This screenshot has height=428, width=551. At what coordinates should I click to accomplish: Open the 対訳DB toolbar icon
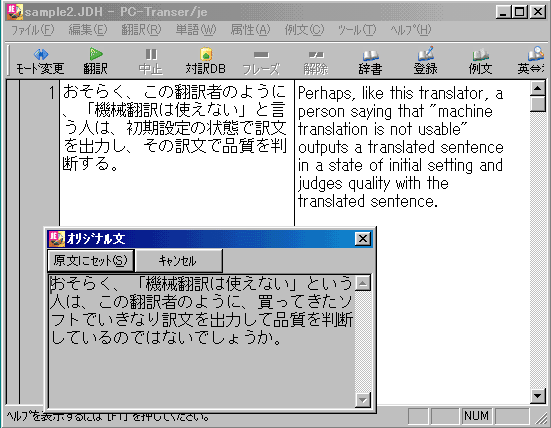206,61
